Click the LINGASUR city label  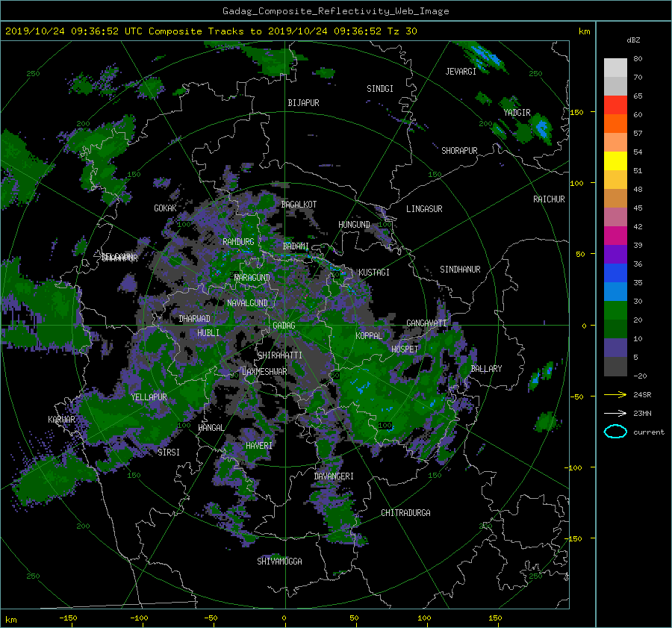[x=424, y=209]
